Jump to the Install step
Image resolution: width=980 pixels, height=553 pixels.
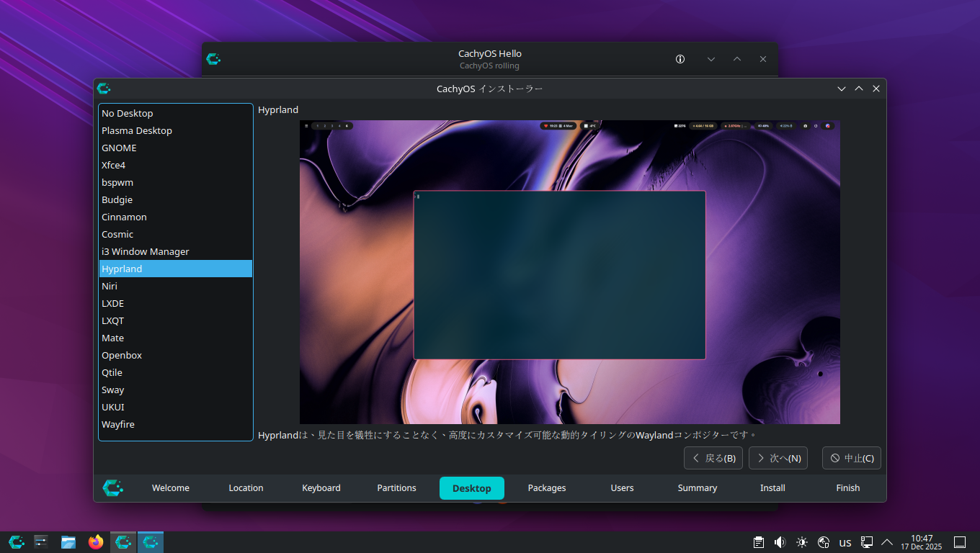click(772, 488)
